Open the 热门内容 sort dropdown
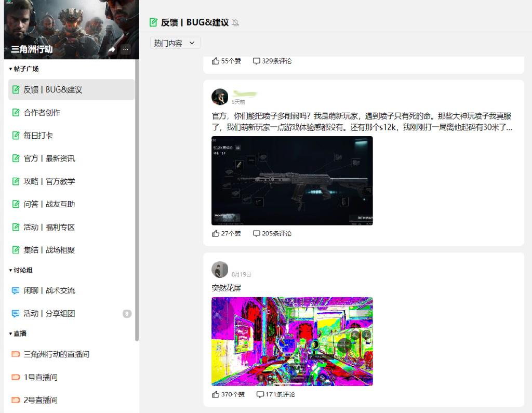The image size is (532, 413). pos(175,43)
